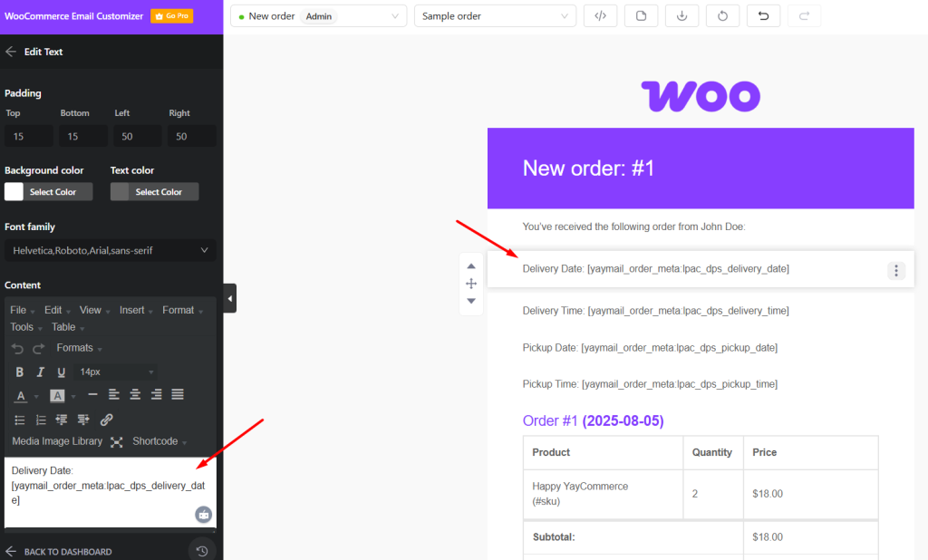Image resolution: width=928 pixels, height=560 pixels.
Task: Toggle bold formatting in content editor
Action: [x=20, y=372]
